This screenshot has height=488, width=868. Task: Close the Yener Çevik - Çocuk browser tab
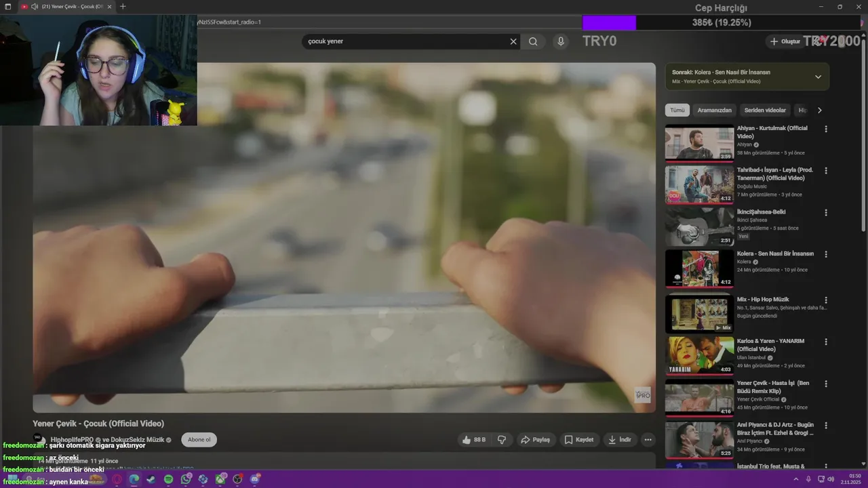click(109, 7)
